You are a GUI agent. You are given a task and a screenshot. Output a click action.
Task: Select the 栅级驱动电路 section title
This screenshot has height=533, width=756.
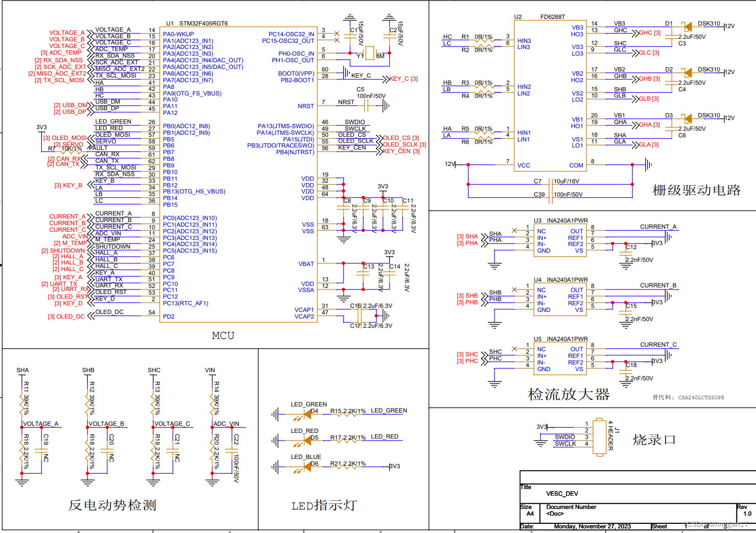(696, 190)
